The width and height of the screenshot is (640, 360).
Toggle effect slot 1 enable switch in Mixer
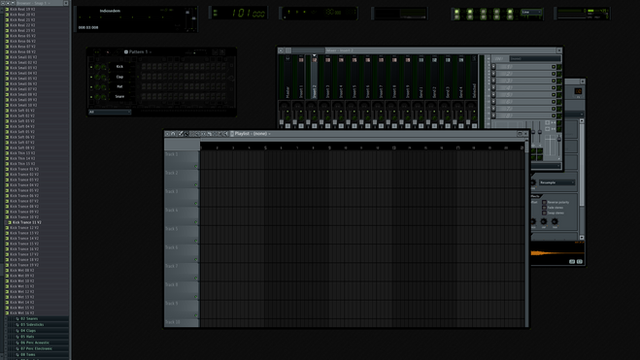tap(553, 67)
